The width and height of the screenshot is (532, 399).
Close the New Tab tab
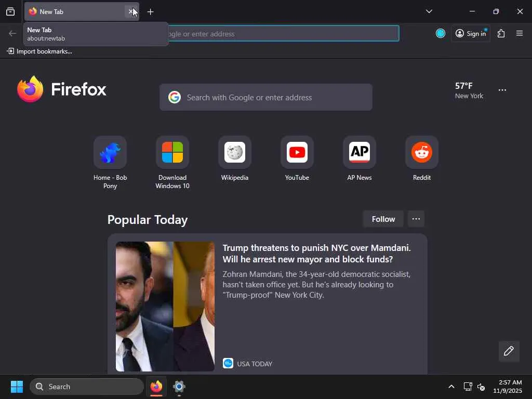point(131,12)
